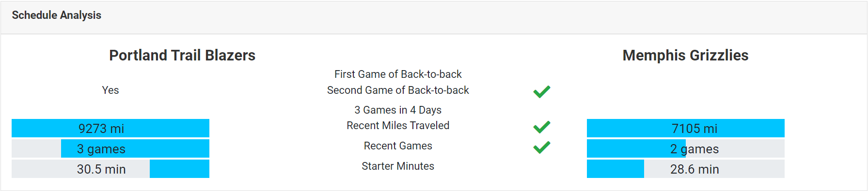Click the 3 Games in 4 Days label
This screenshot has height=191, width=868.
click(x=398, y=110)
